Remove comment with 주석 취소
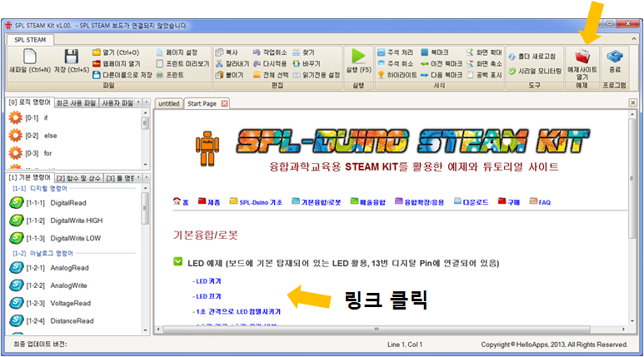 coord(395,63)
